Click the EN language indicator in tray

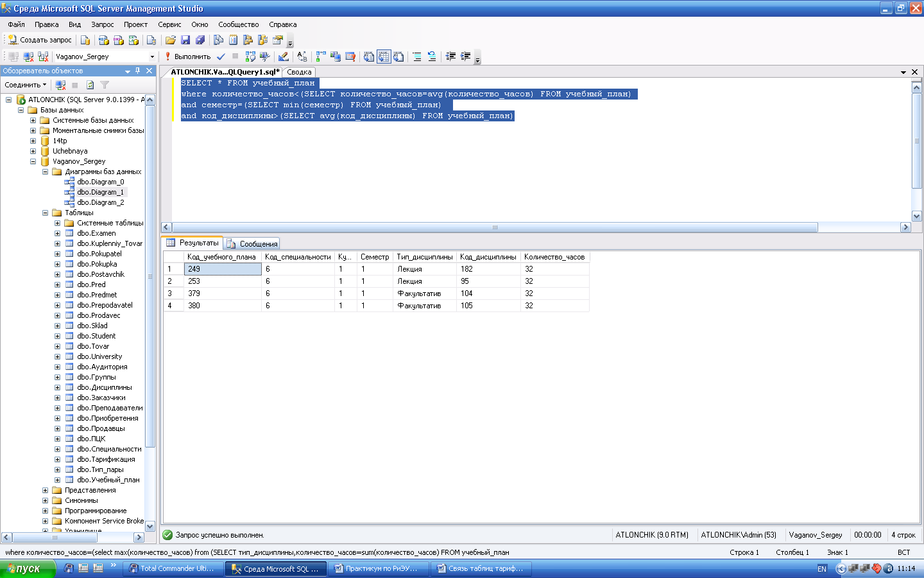pos(822,569)
